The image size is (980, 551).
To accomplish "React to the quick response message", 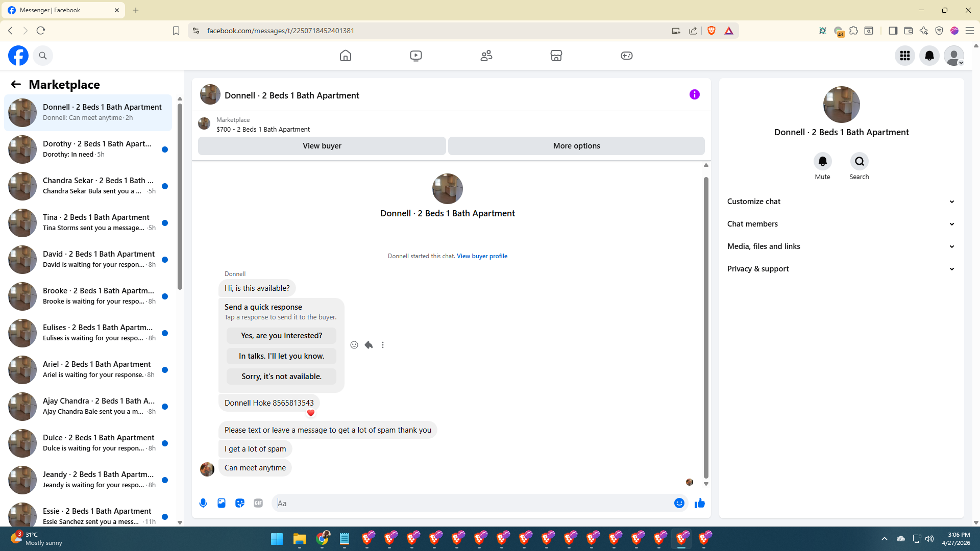I will click(354, 345).
